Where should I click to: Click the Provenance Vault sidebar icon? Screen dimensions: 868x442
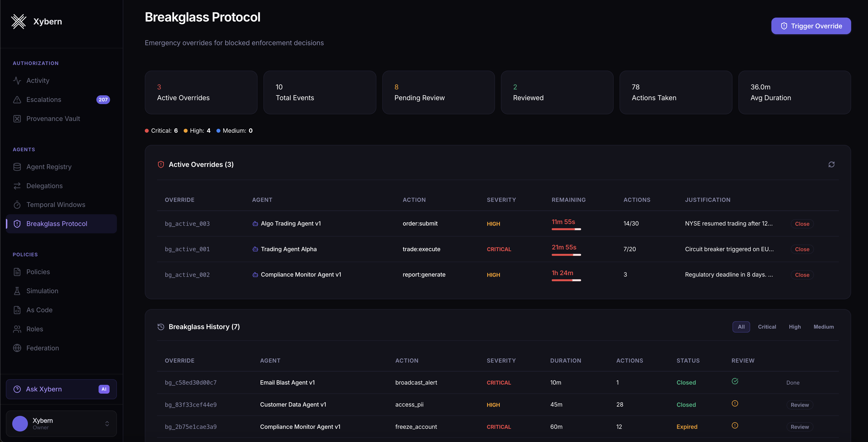click(17, 119)
